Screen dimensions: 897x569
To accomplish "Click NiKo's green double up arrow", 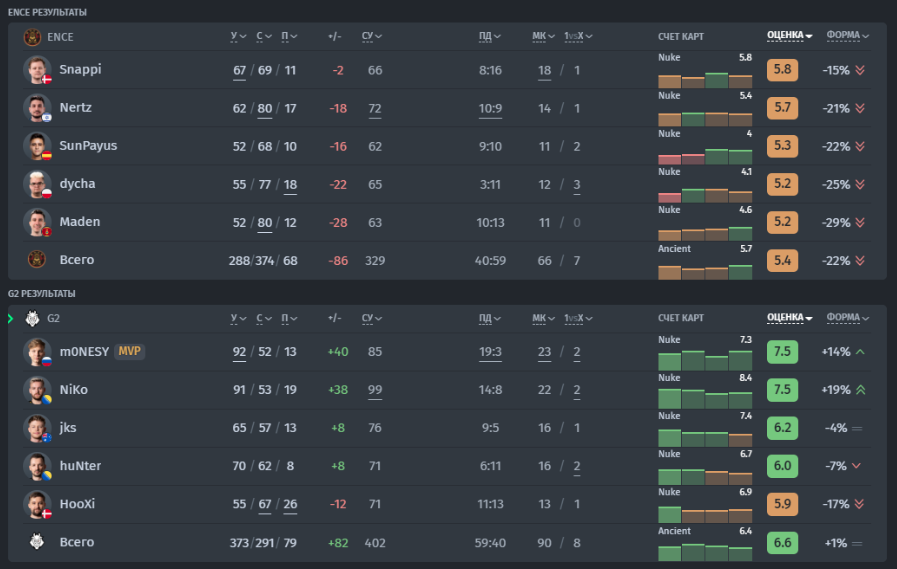I will (860, 389).
